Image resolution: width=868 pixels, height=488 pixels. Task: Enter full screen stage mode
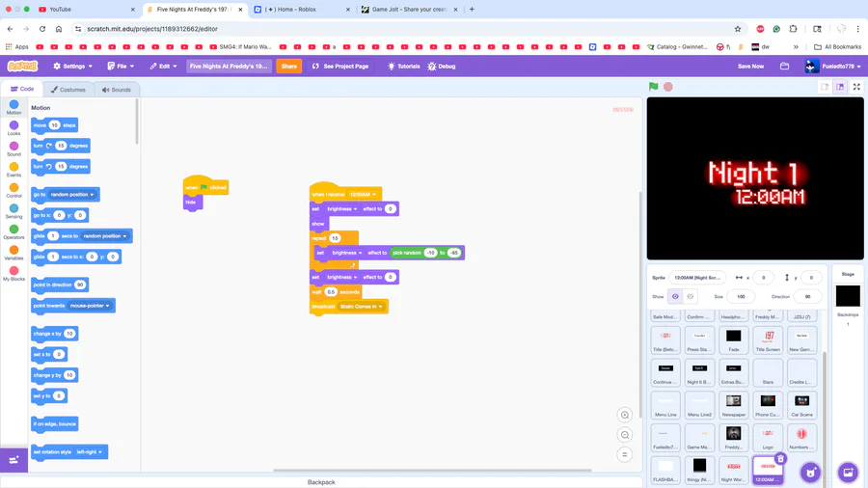pyautogui.click(x=856, y=87)
